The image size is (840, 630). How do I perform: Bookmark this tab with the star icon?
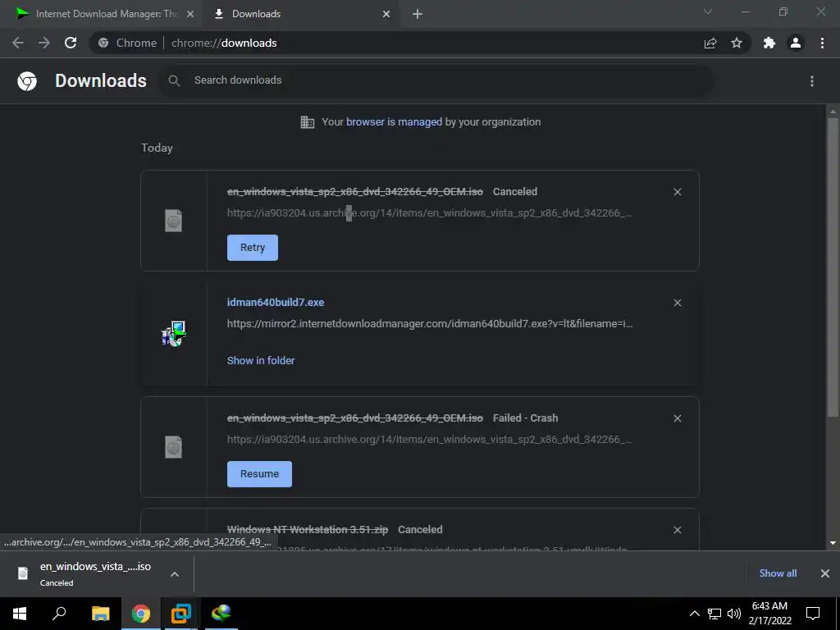tap(737, 43)
